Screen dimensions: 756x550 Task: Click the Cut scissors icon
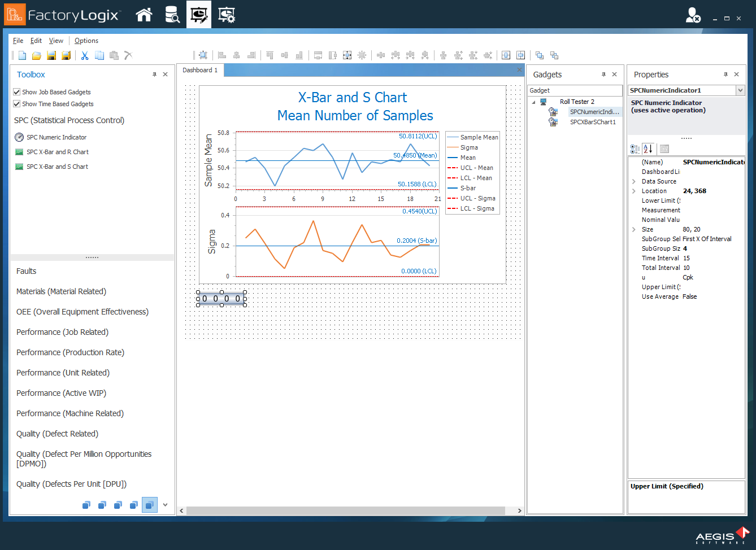[x=85, y=55]
